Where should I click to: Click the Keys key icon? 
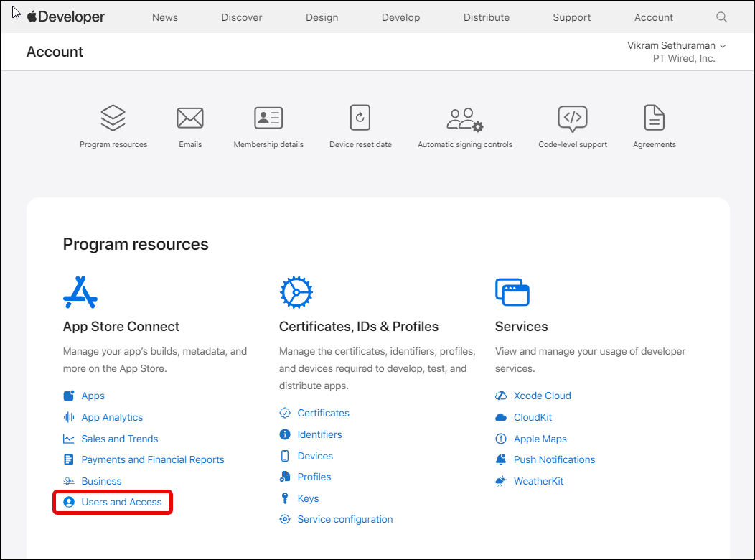[285, 498]
